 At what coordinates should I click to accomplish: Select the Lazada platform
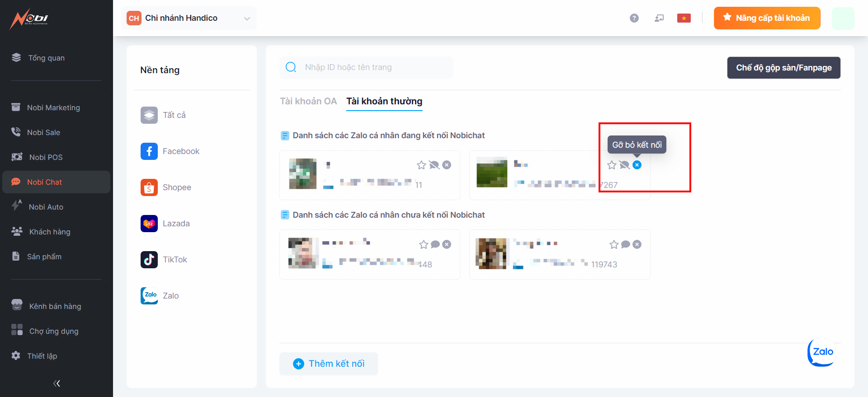176,224
